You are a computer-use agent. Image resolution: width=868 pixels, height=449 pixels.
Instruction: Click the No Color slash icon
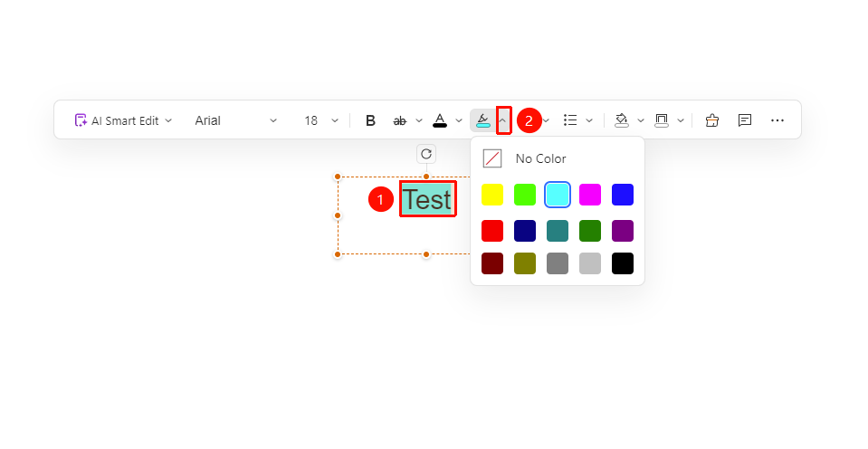click(492, 159)
